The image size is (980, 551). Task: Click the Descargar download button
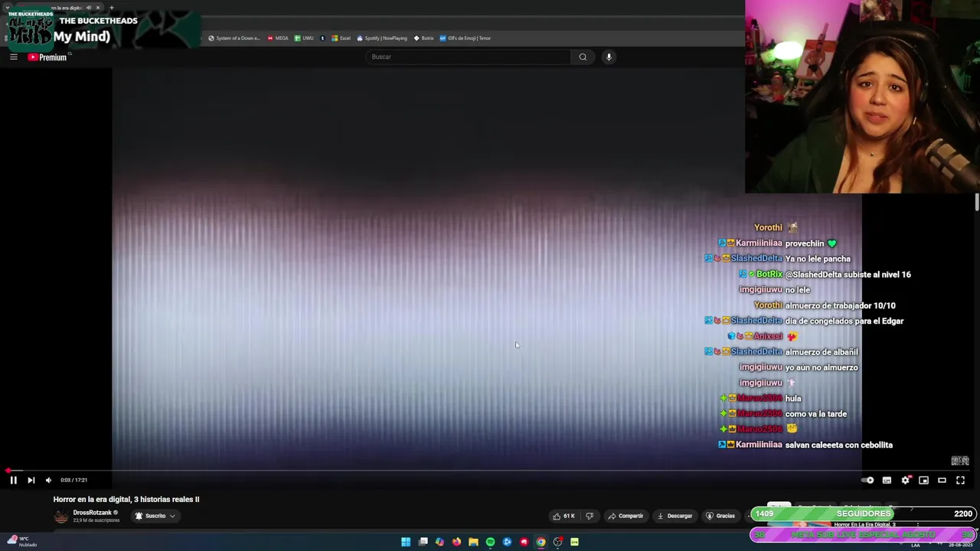[675, 516]
